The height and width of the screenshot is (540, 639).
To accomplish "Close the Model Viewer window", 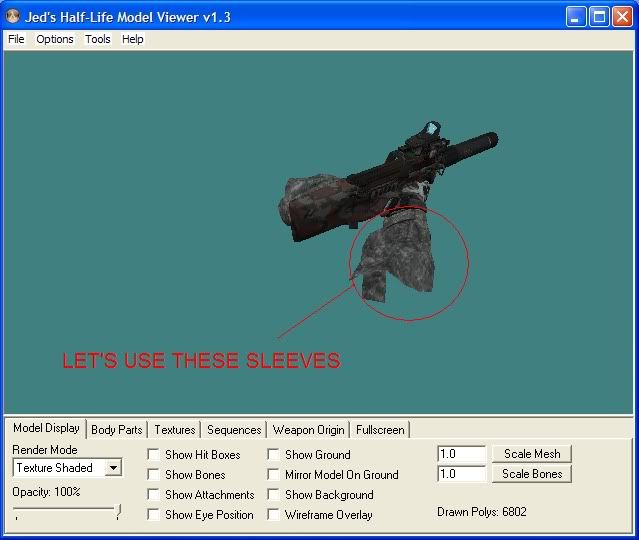I will 623,17.
